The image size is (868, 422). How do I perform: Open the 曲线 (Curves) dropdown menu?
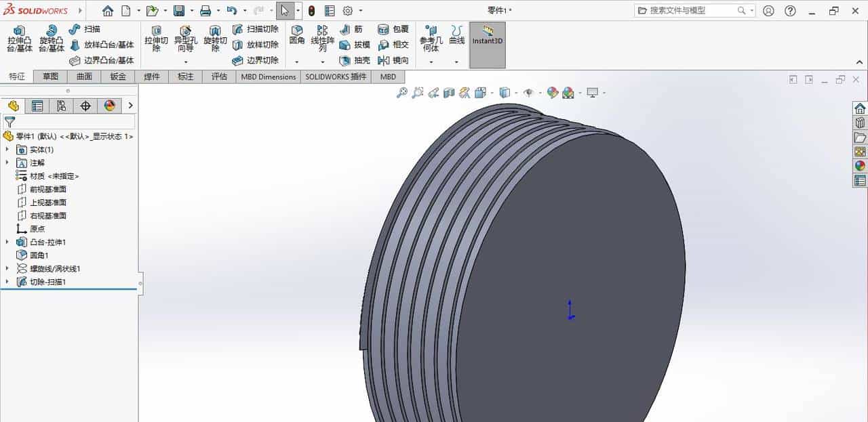click(x=456, y=62)
